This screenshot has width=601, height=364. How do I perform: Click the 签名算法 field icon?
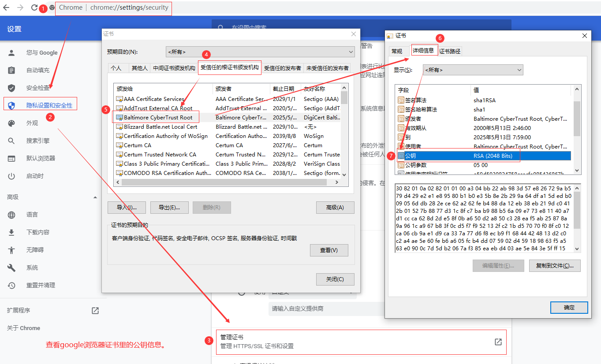point(401,100)
